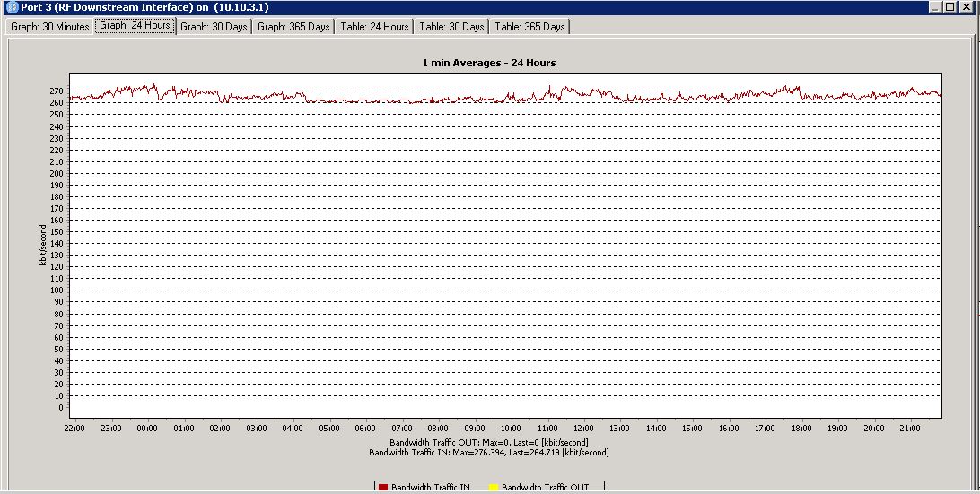Open the Table: 365 Days tab

(529, 27)
